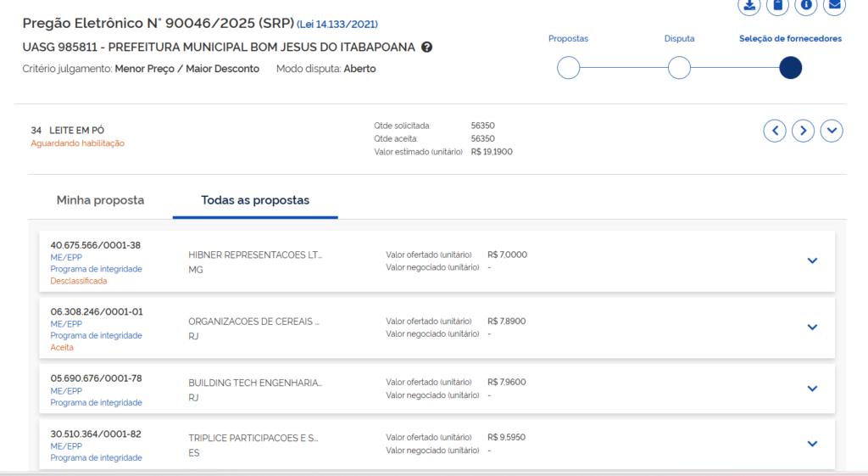The image size is (868, 476).
Task: Click Programa de integridade under 06.308.246/0001-01
Action: pos(97,335)
